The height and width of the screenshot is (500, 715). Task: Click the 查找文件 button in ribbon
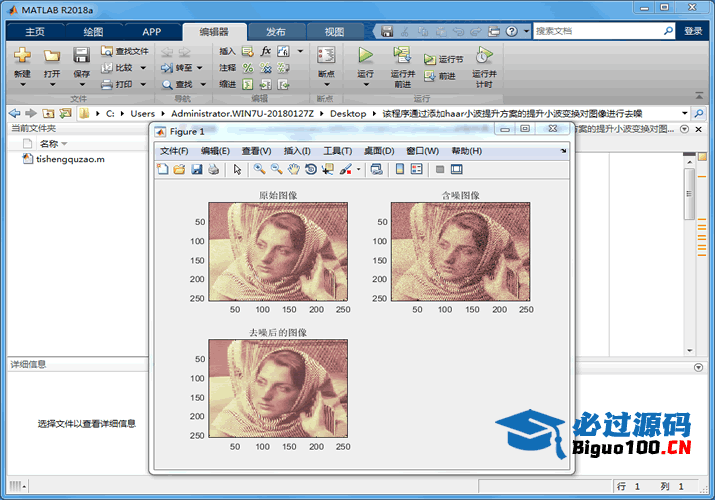(x=125, y=51)
